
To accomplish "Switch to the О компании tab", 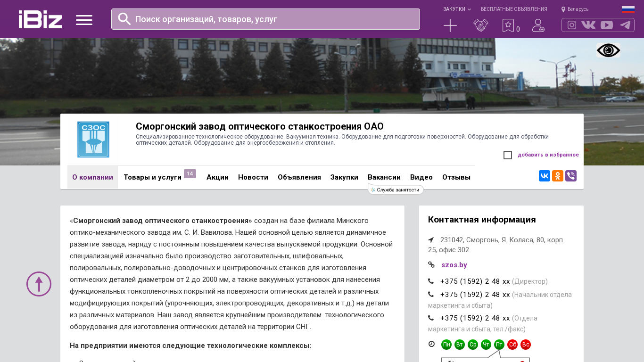I will pyautogui.click(x=92, y=177).
